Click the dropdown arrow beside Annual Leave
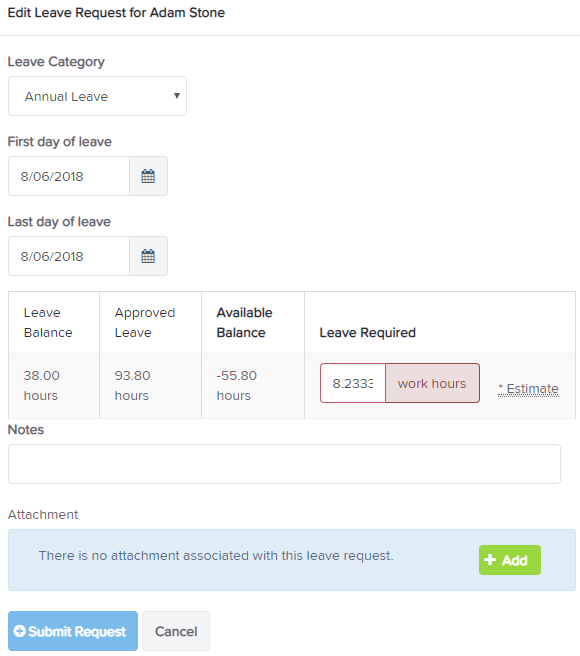The height and width of the screenshot is (656, 580). click(x=177, y=96)
